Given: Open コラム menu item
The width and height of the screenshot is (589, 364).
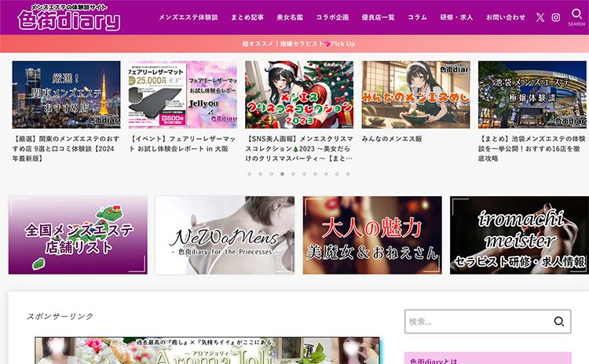Looking at the screenshot, I should click(x=417, y=17).
